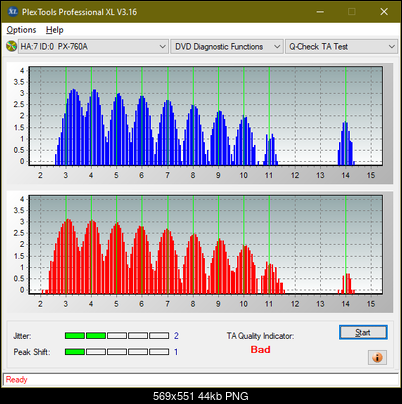Click the Peak Shift value 1
The image size is (402, 404).
[176, 352]
